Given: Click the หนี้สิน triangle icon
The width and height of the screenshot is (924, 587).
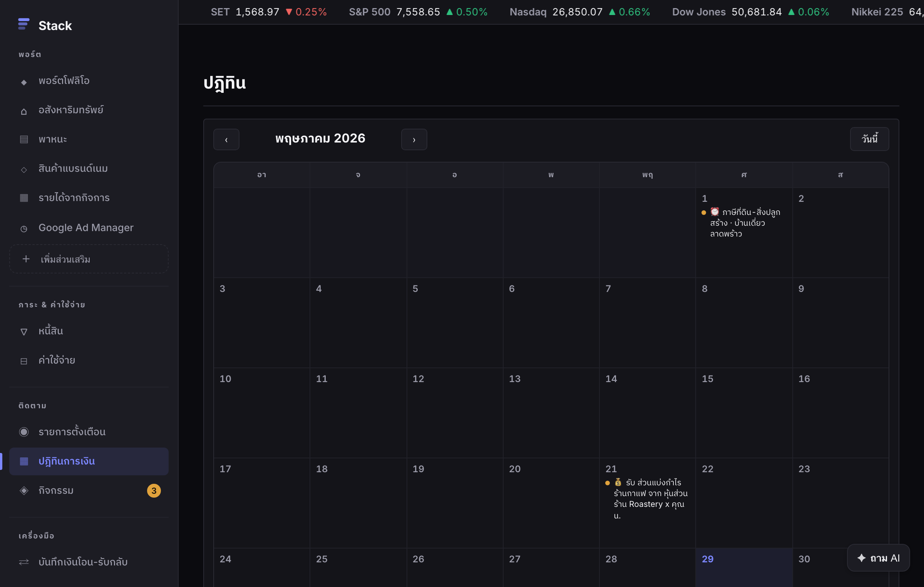Looking at the screenshot, I should (24, 332).
